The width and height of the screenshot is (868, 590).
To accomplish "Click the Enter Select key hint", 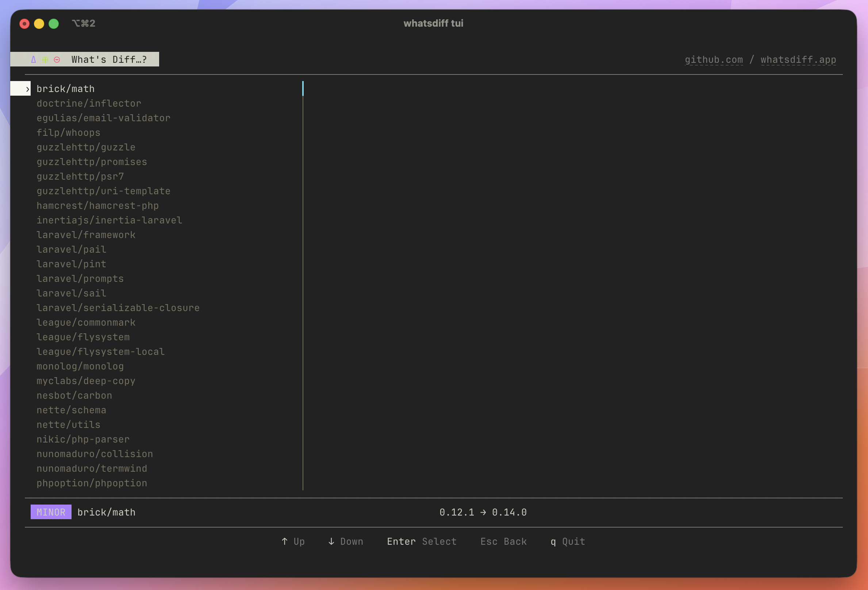I will [421, 541].
